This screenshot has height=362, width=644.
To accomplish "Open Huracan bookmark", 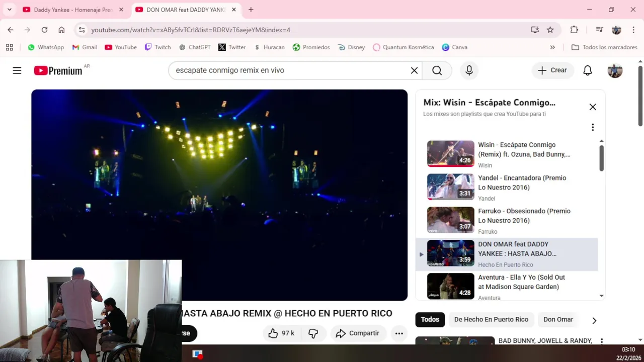I will pos(269,47).
